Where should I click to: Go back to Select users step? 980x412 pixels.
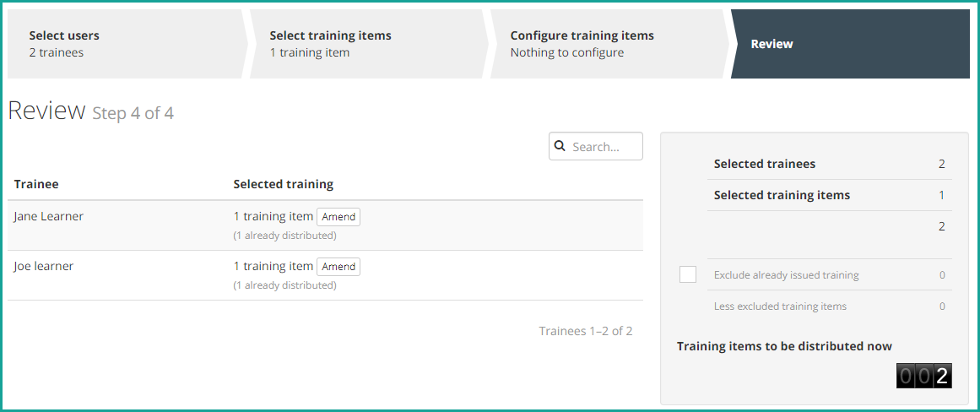click(125, 44)
